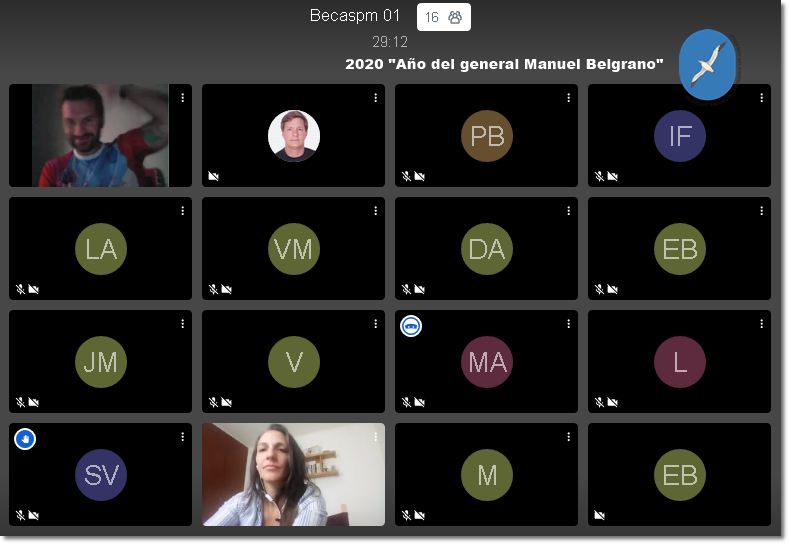Open options menu on second-row EB tile

coord(761,211)
